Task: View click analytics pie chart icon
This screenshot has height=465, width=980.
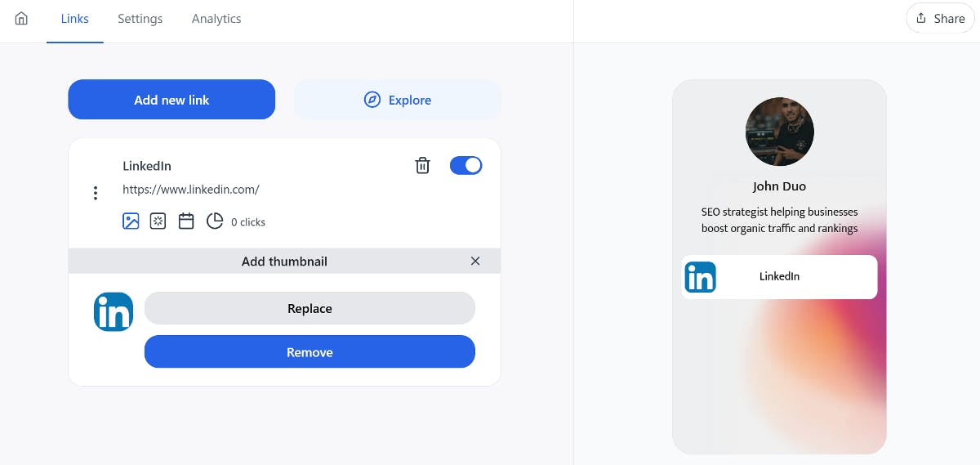Action: pos(215,221)
